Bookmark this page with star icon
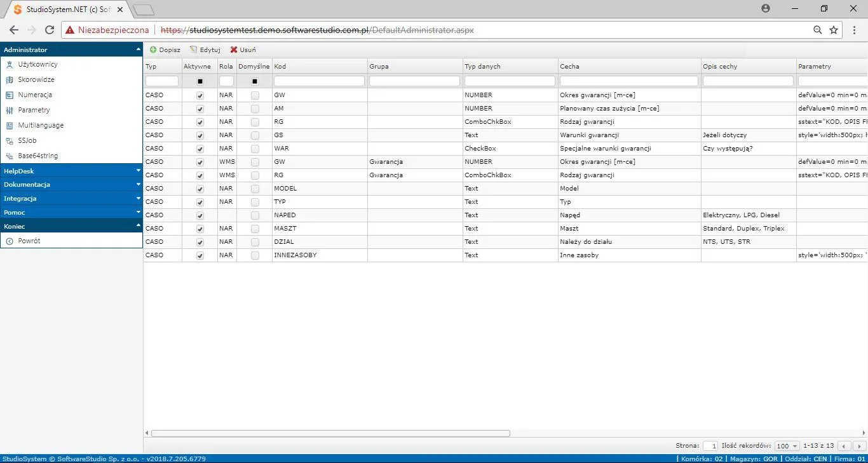The height and width of the screenshot is (463, 868). tap(834, 30)
